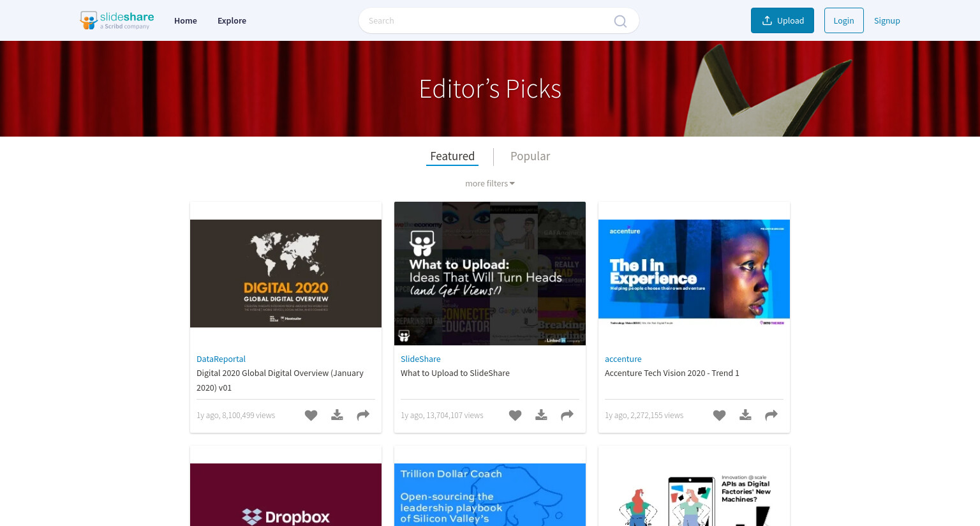Open the Dropbox slideshow thumbnail
The image size is (980, 526).
pos(286,495)
